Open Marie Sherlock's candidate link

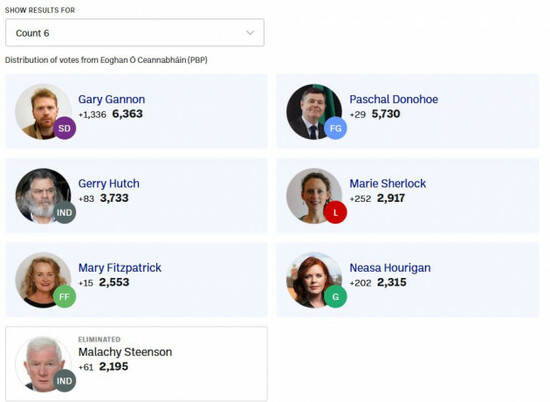coord(388,183)
